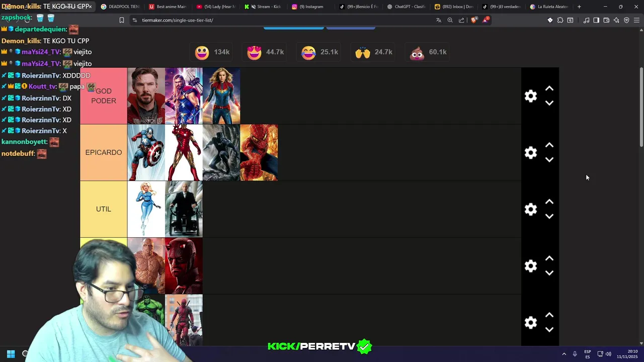Switch to Stream - Kick browser tab
644x362 pixels.
(x=263, y=7)
